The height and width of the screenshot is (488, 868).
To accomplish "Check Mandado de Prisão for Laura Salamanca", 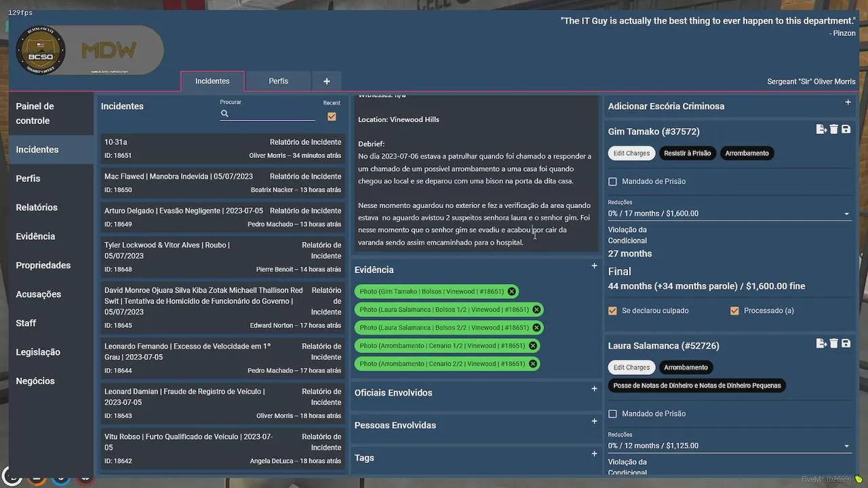I will [612, 414].
